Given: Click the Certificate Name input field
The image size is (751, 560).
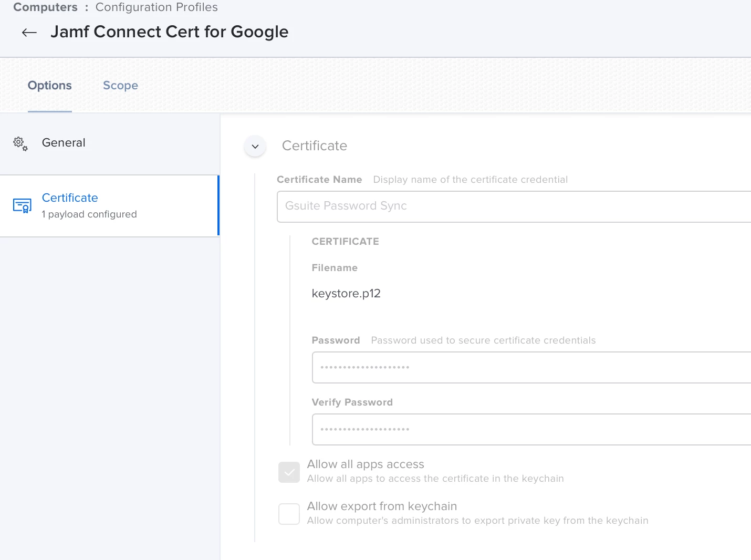Looking at the screenshot, I should coord(514,206).
